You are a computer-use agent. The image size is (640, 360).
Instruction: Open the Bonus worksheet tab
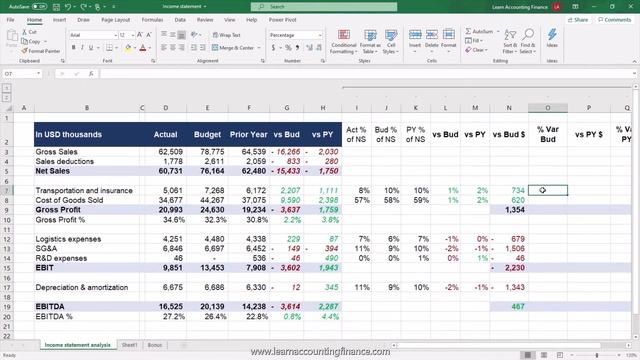pos(155,345)
